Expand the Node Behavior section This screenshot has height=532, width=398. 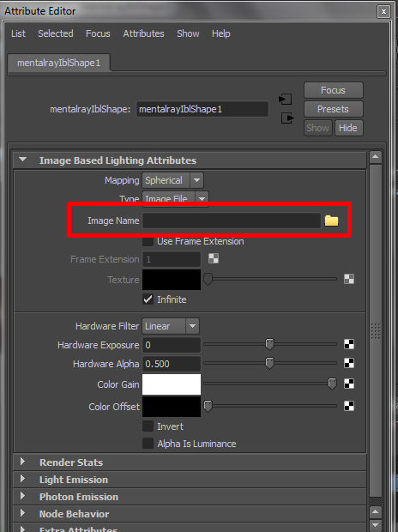pyautogui.click(x=23, y=512)
